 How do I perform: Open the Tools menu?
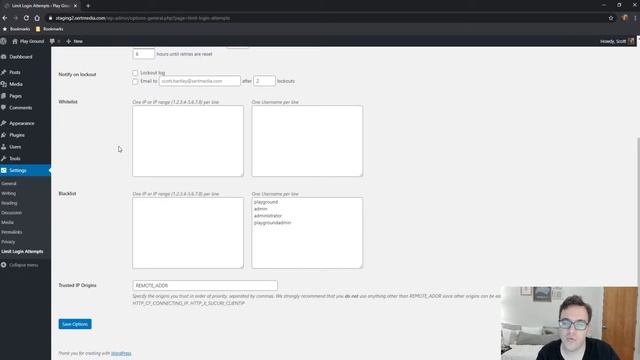point(25,158)
